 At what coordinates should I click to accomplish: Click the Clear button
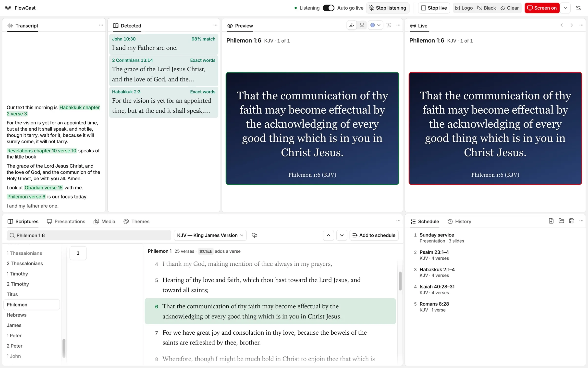point(510,8)
